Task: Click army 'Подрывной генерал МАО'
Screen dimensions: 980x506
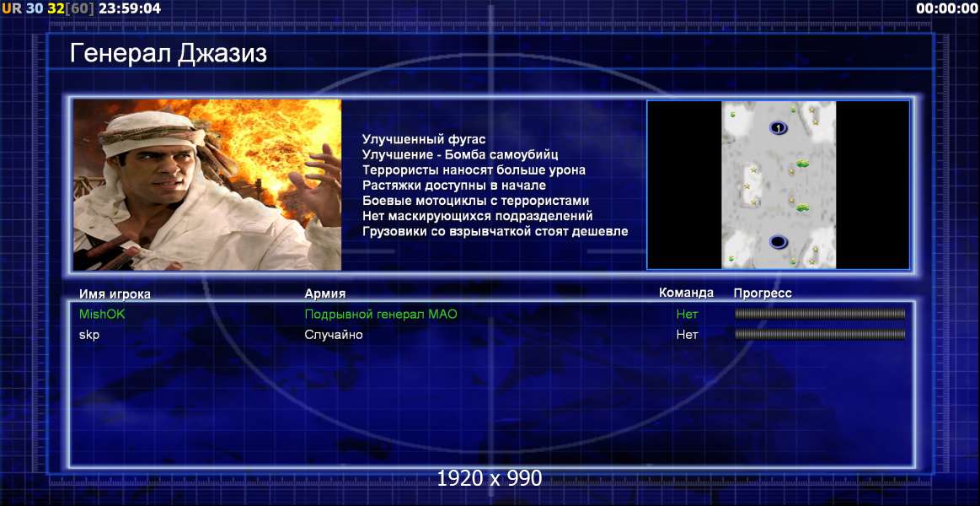Action: coord(381,315)
